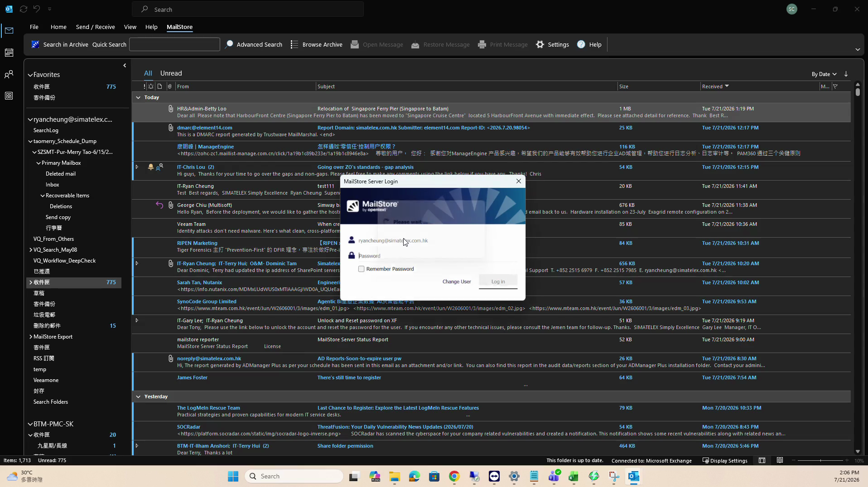
Task: Collapse Recoverable Items folder
Action: pyautogui.click(x=43, y=196)
